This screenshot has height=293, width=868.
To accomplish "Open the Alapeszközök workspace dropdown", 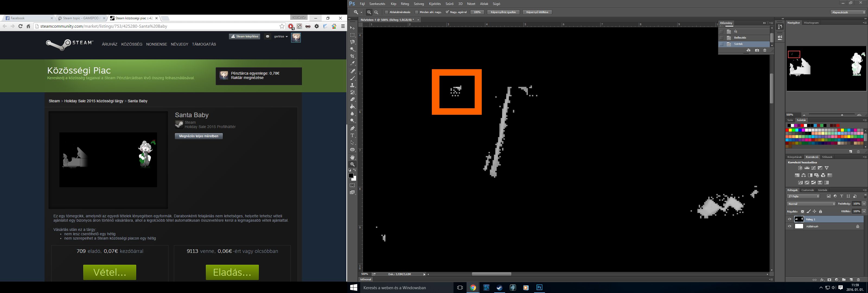I will (848, 12).
